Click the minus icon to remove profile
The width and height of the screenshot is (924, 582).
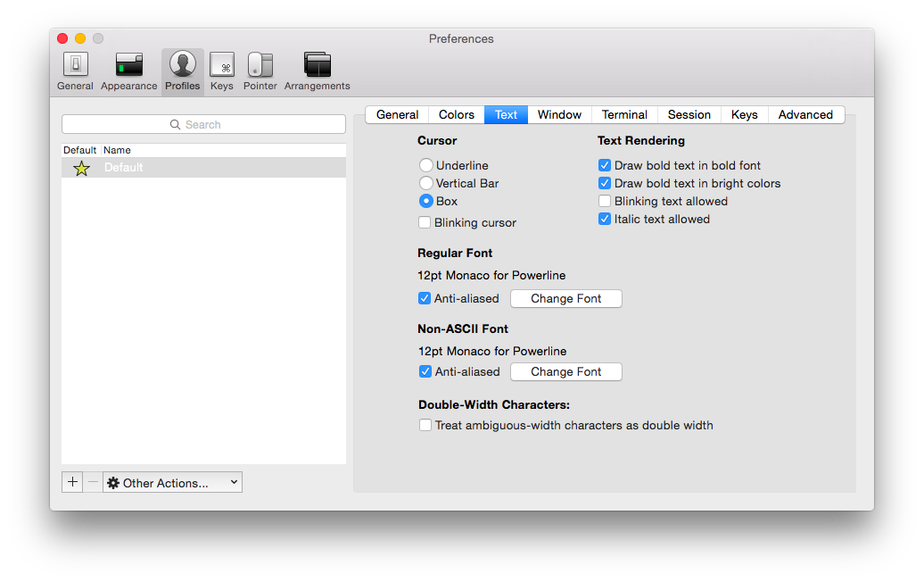[x=93, y=482]
